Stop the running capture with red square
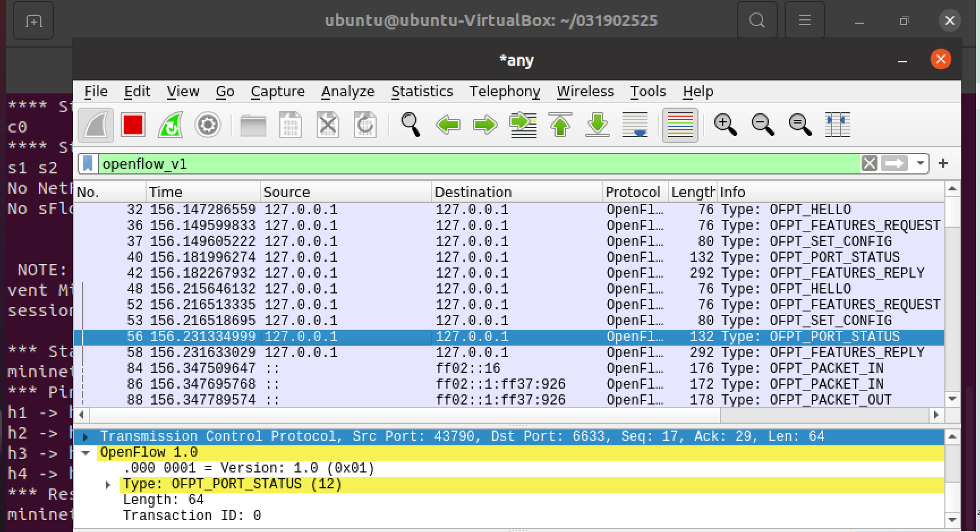The width and height of the screenshot is (980, 532). (133, 125)
